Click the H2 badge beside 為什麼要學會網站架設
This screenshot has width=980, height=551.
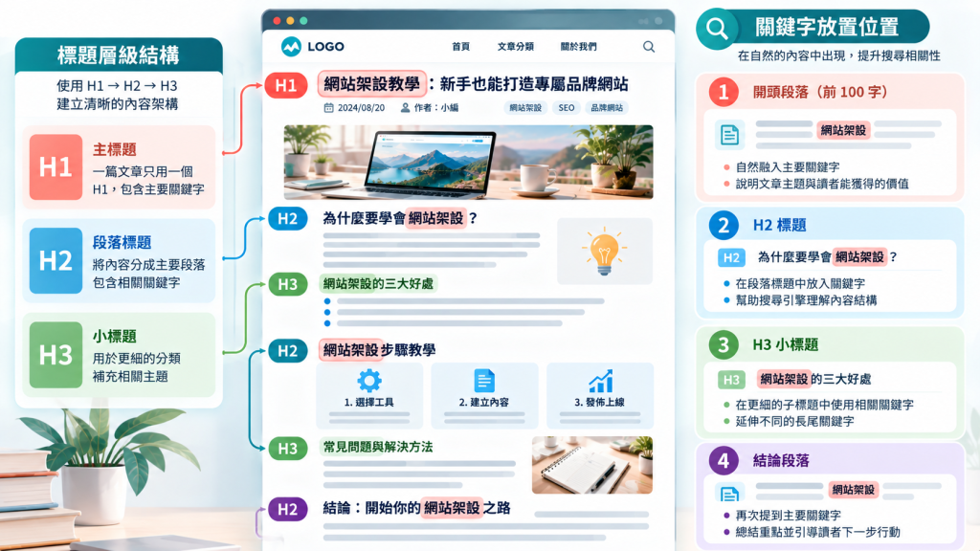coord(287,219)
